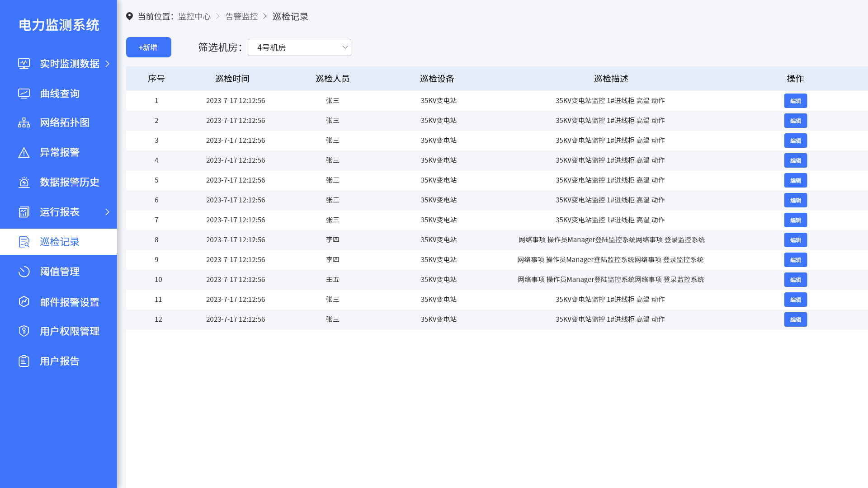This screenshot has height=488, width=868.
Task: Click the 曲线查询 curve icon in sidebar
Action: 24,93
